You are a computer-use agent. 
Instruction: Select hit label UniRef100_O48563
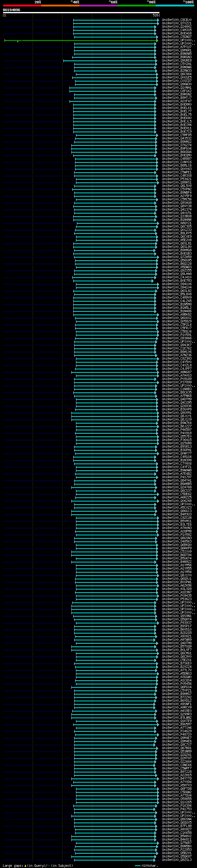[x=176, y=542]
